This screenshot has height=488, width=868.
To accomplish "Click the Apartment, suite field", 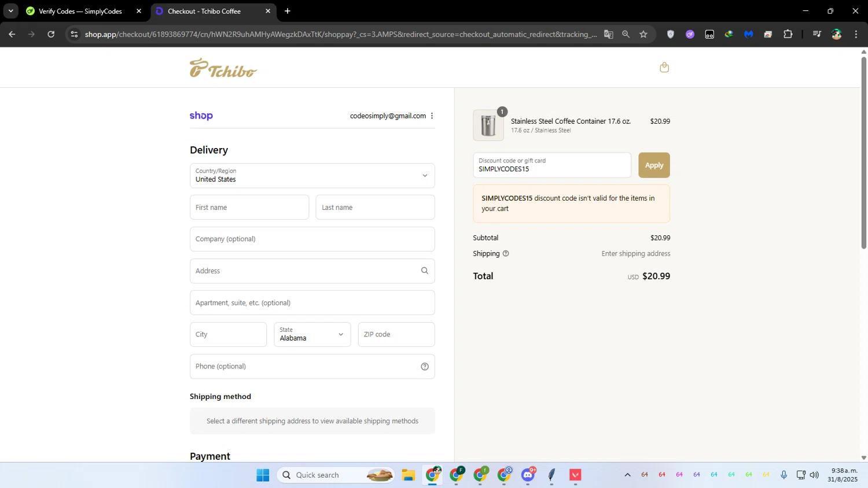I will coord(312,303).
